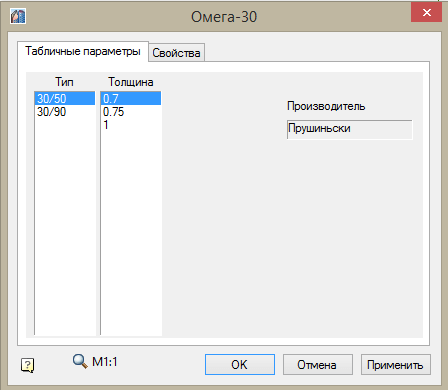
Task: Click the Отмена button
Action: (x=318, y=365)
